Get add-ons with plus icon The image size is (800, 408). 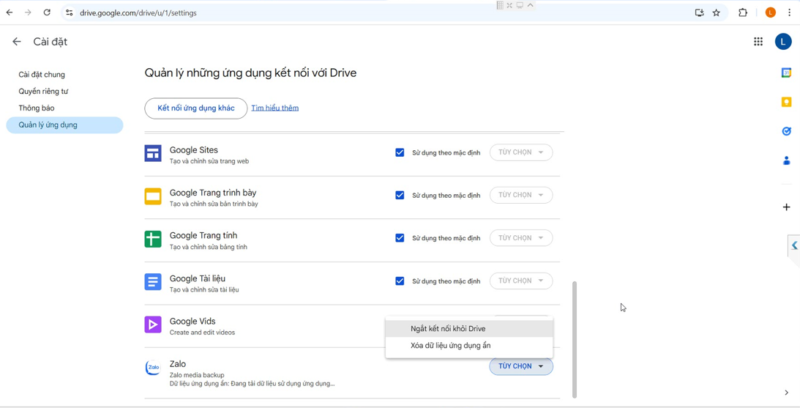786,207
